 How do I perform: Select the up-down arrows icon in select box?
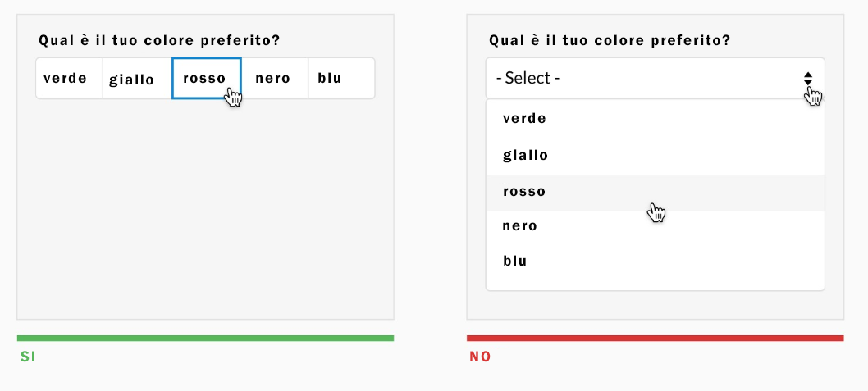(807, 78)
